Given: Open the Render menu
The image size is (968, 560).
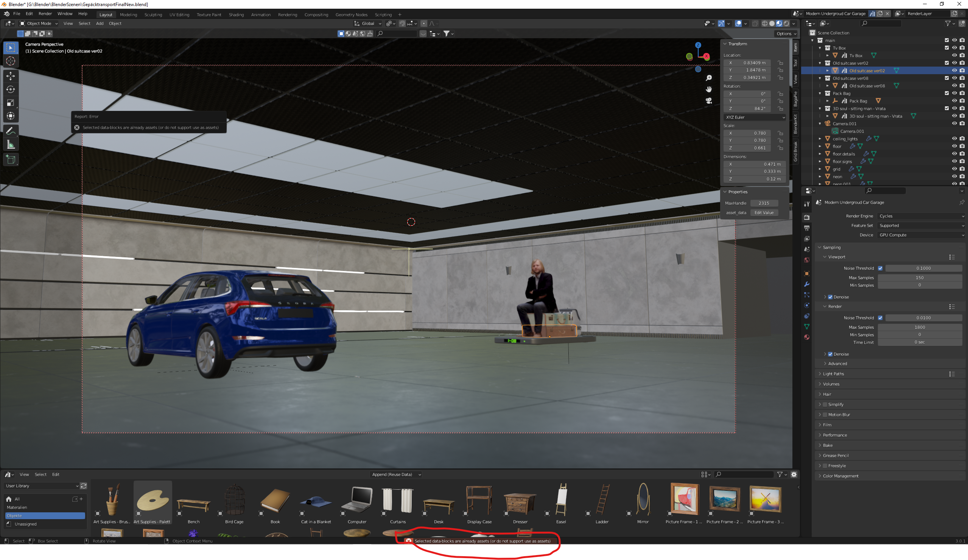Looking at the screenshot, I should click(45, 14).
